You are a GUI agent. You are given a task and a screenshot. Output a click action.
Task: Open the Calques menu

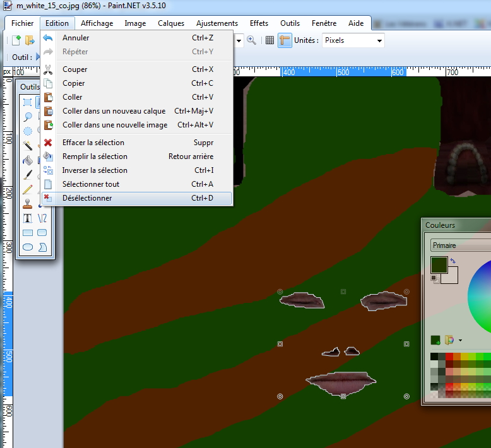coord(171,23)
